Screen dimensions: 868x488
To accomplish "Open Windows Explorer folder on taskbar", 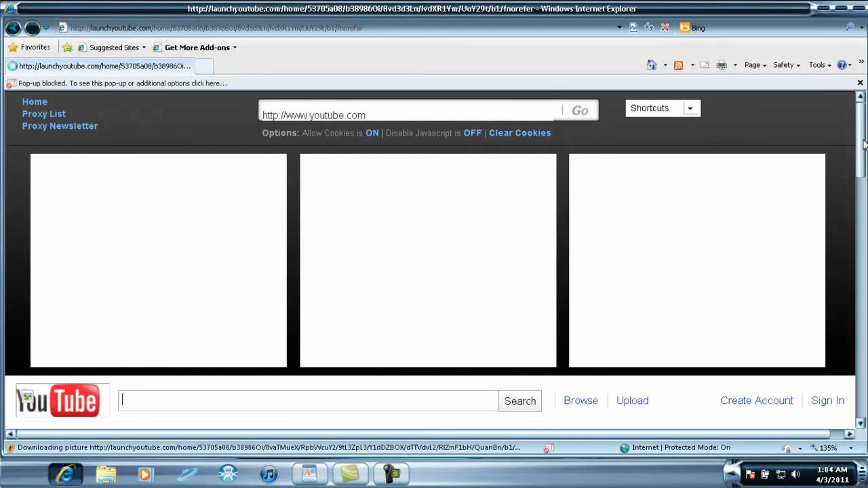I will coord(106,474).
